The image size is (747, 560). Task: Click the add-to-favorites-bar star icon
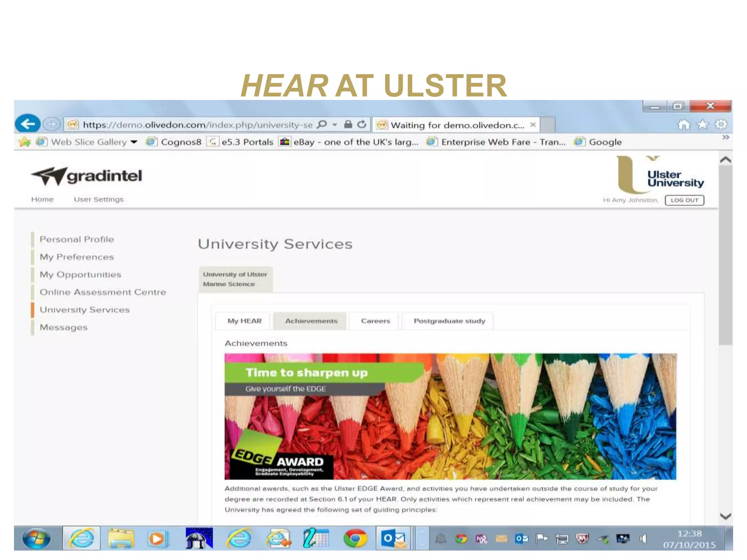(24, 142)
